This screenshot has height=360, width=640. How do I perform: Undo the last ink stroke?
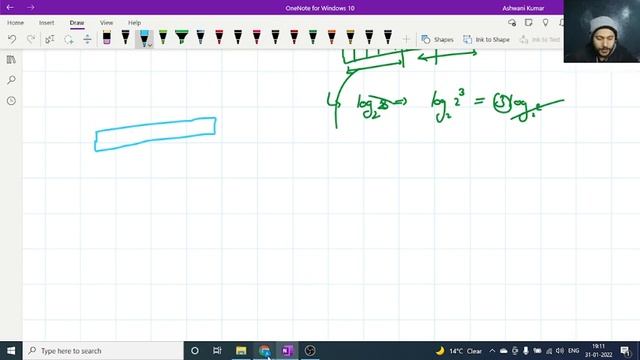tap(12, 39)
